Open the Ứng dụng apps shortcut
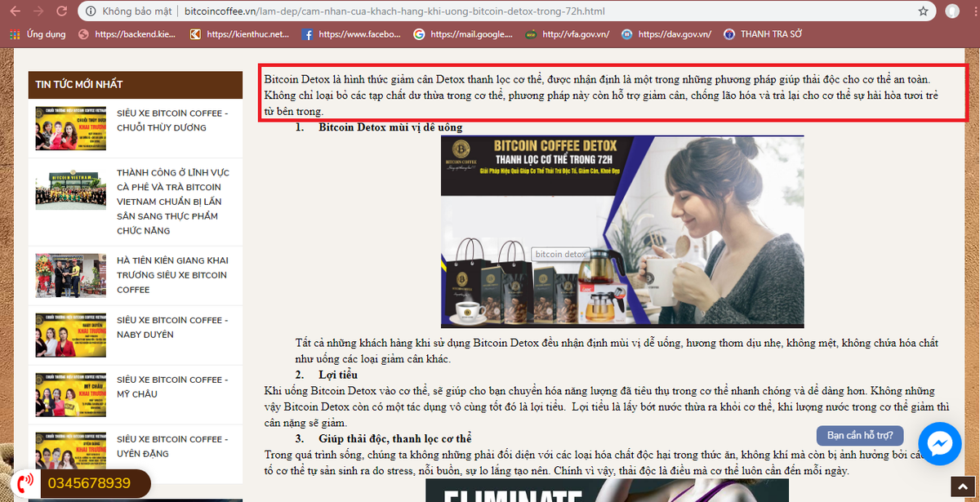The image size is (980, 502). 38,34
